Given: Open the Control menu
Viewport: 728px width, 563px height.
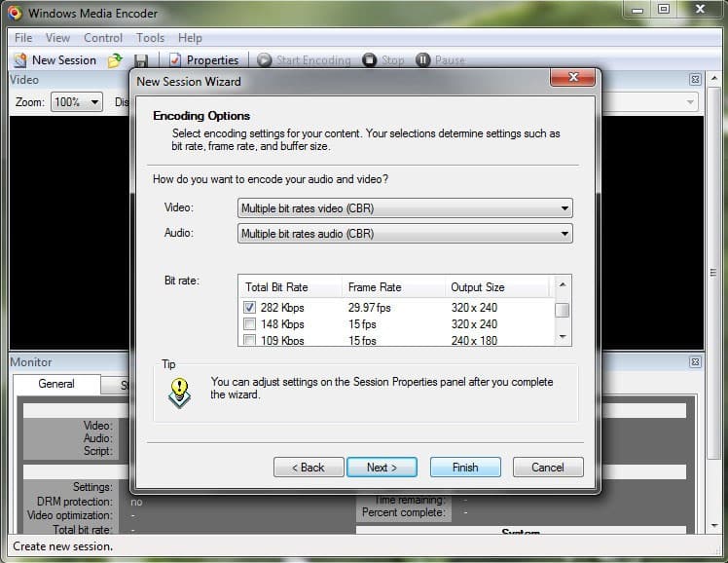Looking at the screenshot, I should [103, 38].
